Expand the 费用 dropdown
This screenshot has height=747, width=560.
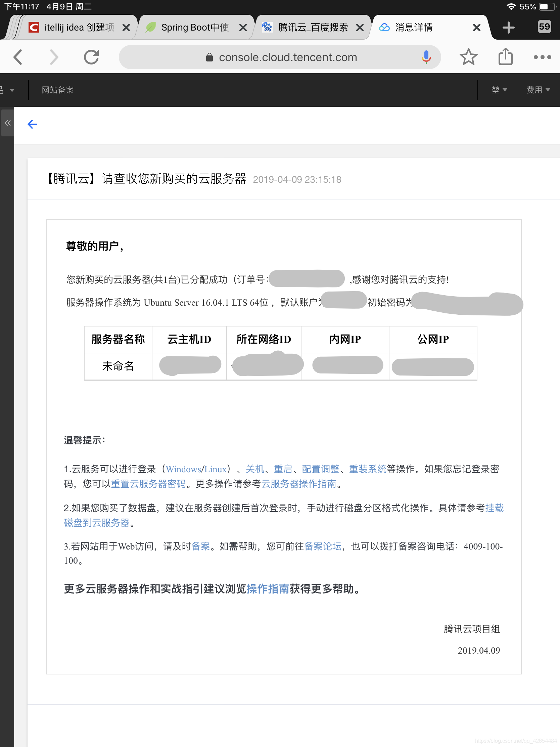[x=538, y=90]
